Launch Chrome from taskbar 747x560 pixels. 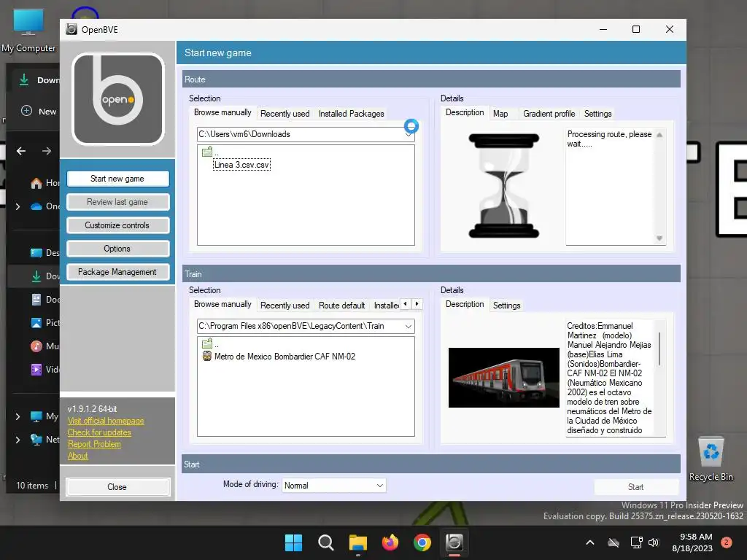422,542
